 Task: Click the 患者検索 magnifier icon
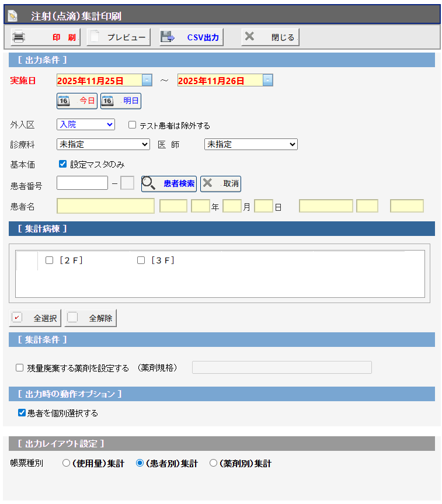pos(149,183)
